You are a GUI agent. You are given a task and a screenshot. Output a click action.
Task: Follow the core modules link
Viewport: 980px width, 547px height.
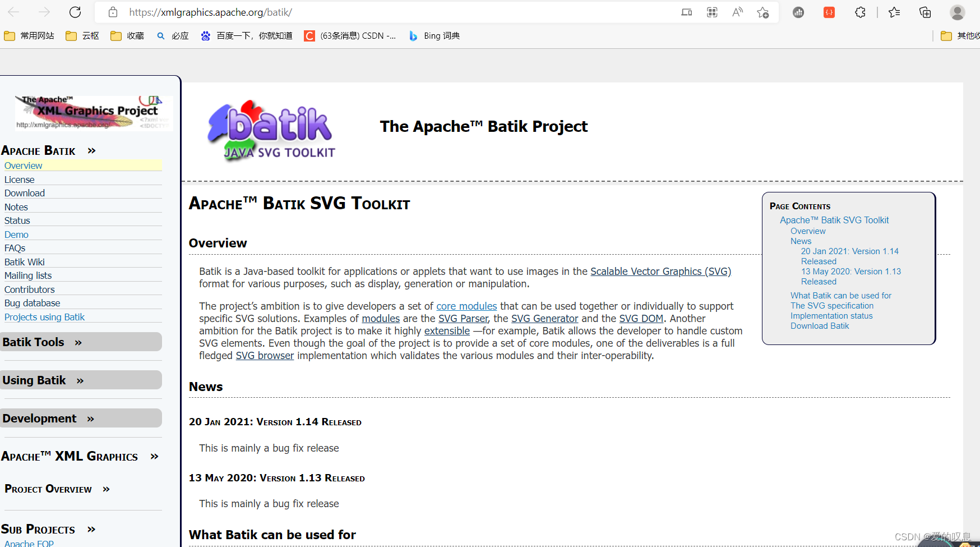[466, 306]
